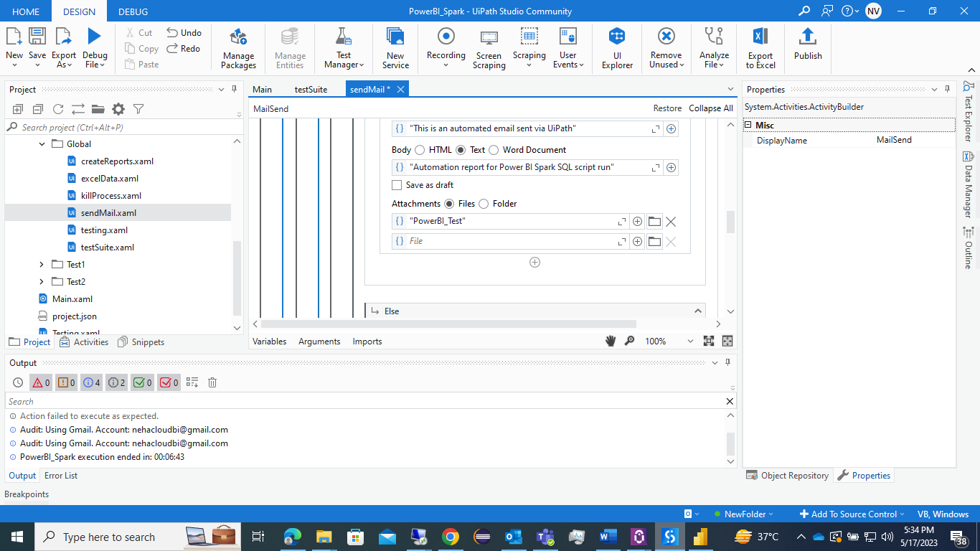Select Word Document body option
Screen dimensions: 980x551
(x=494, y=150)
